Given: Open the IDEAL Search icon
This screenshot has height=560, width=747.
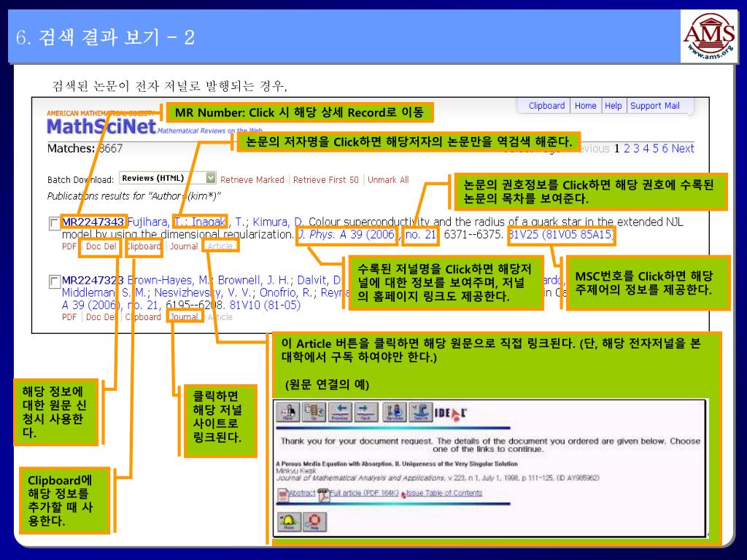Looking at the screenshot, I should click(x=421, y=412).
